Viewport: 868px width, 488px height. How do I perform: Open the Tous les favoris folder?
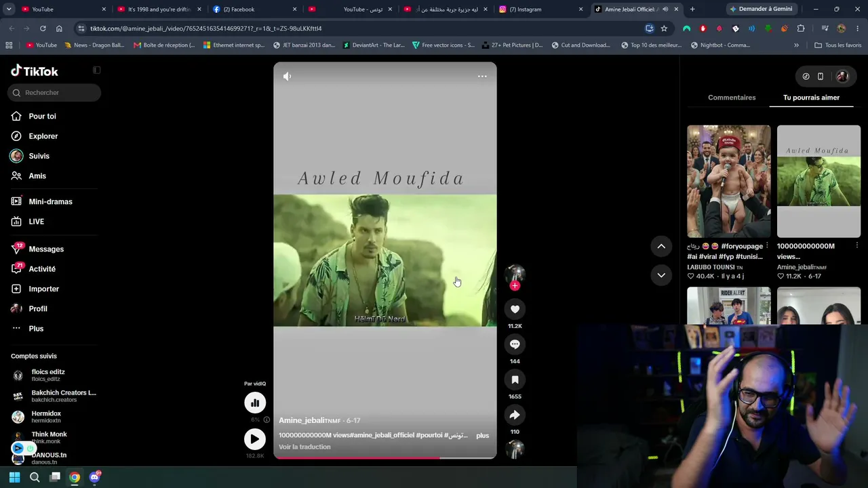[838, 45]
